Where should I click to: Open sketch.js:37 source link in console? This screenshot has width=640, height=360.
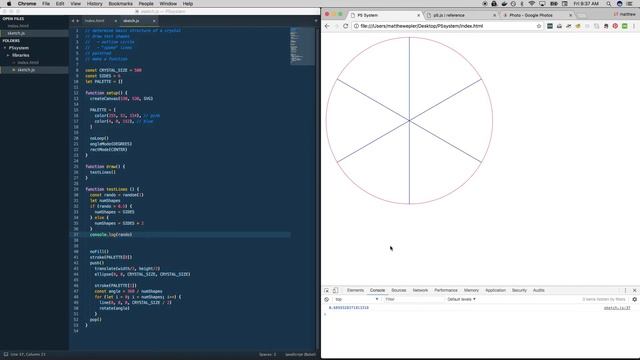(x=617, y=308)
